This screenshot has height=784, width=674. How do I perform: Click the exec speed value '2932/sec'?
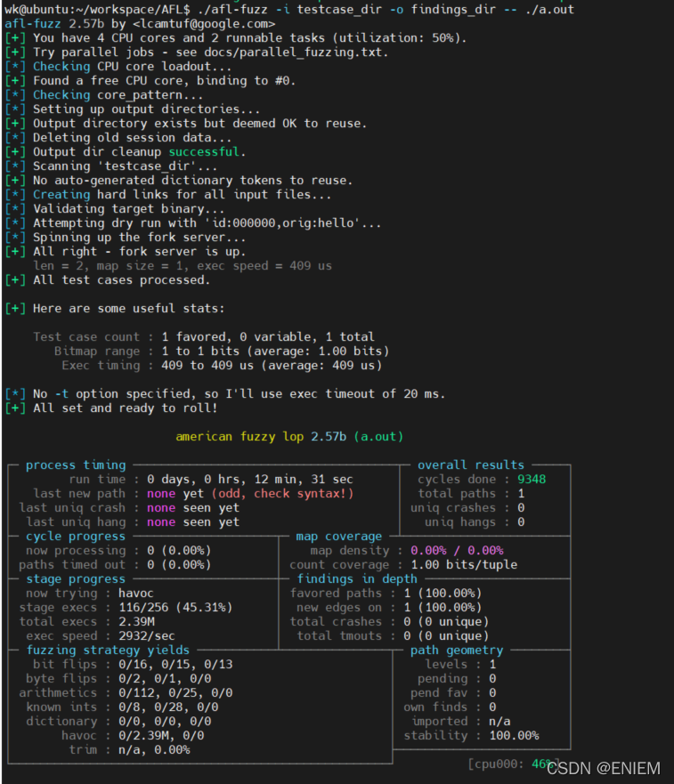[x=147, y=636]
